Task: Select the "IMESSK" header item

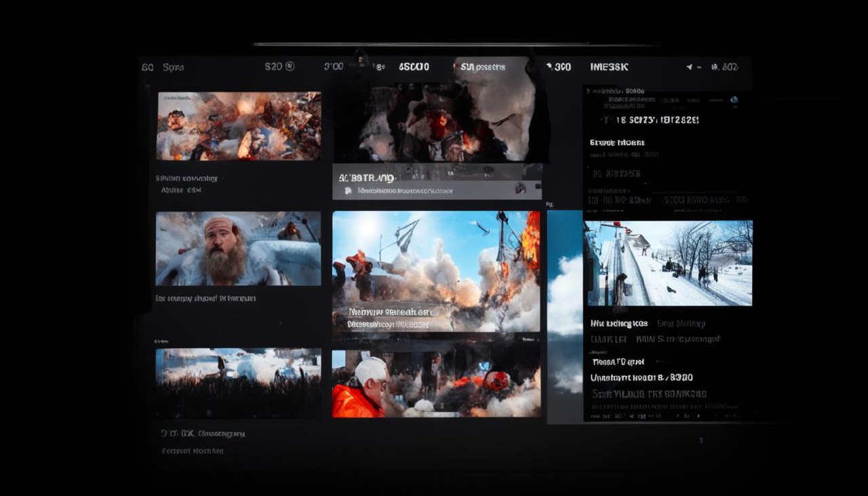Action: click(x=609, y=67)
